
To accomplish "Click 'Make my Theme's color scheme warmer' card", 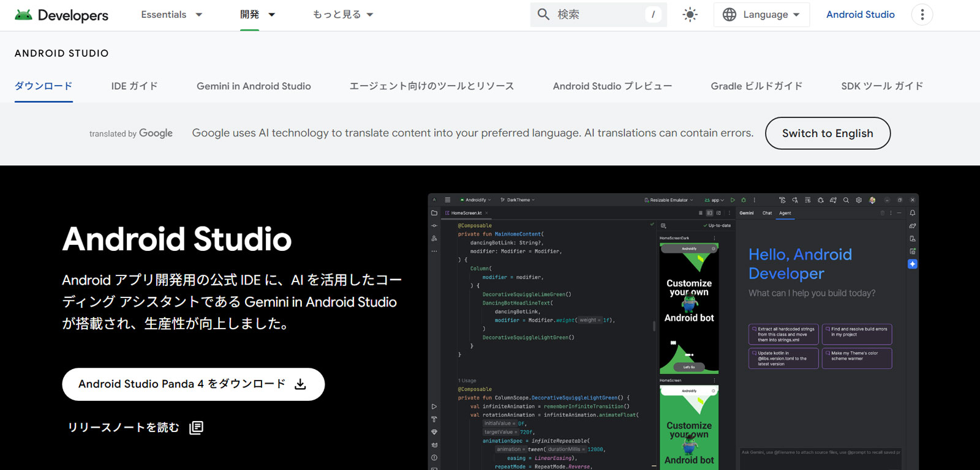I will tap(857, 358).
